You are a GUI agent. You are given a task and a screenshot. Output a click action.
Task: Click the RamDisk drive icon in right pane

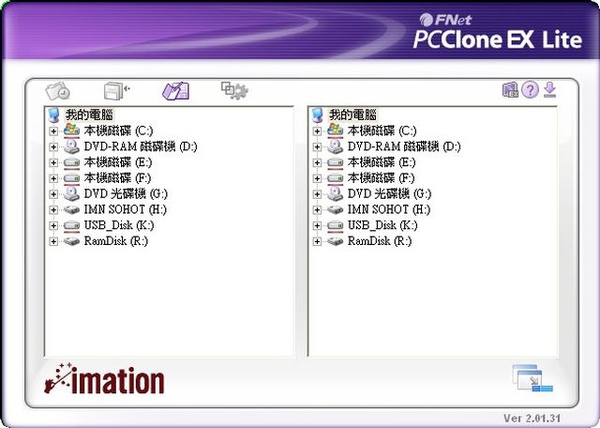coord(335,241)
